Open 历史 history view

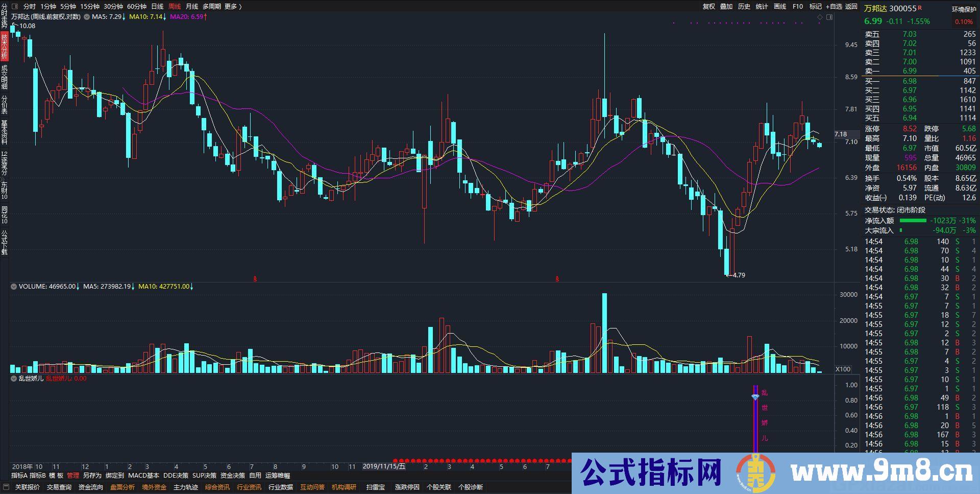tap(744, 7)
